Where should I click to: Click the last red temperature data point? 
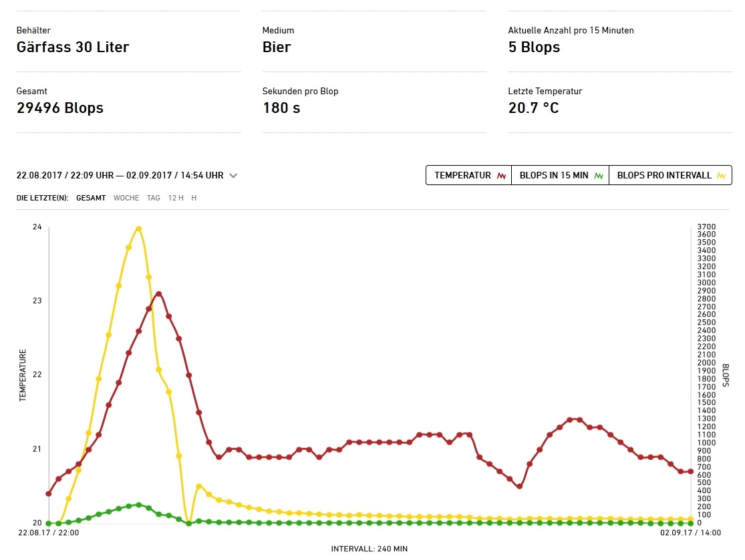point(690,472)
